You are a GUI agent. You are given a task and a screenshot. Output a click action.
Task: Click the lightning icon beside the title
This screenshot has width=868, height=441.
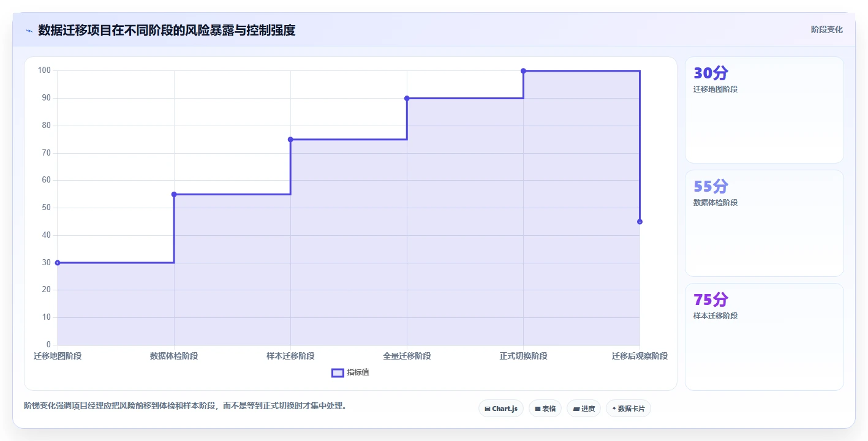29,30
